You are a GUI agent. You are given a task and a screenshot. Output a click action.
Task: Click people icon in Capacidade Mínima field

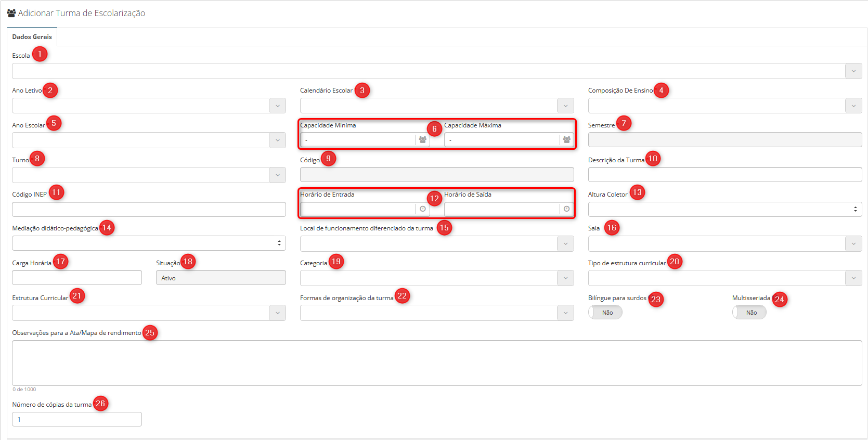tap(423, 140)
